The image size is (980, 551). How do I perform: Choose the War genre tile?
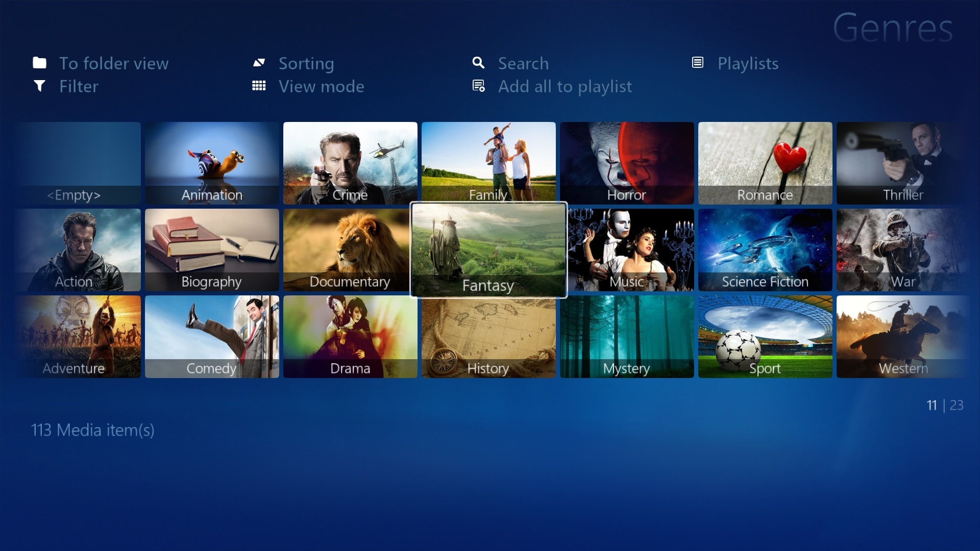click(x=903, y=250)
